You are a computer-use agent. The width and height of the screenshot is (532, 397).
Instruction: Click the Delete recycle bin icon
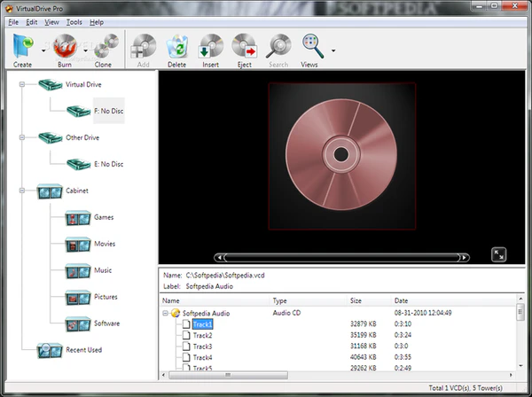[x=178, y=45]
